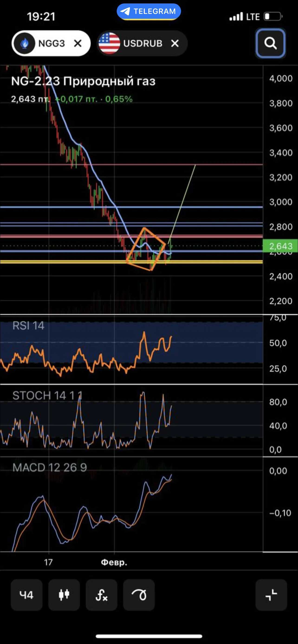This screenshot has height=644, width=298.
Task: Tap the US flag USDRUB icon
Action: [x=109, y=44]
